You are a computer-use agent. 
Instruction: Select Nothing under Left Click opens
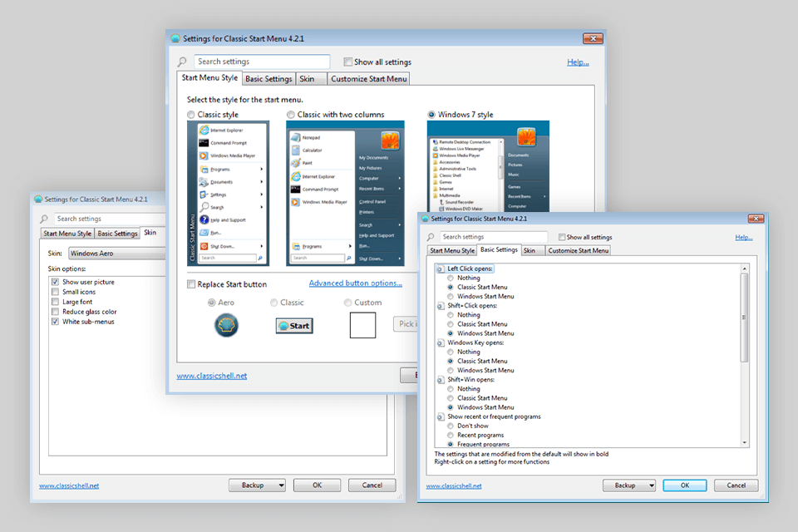(x=451, y=278)
